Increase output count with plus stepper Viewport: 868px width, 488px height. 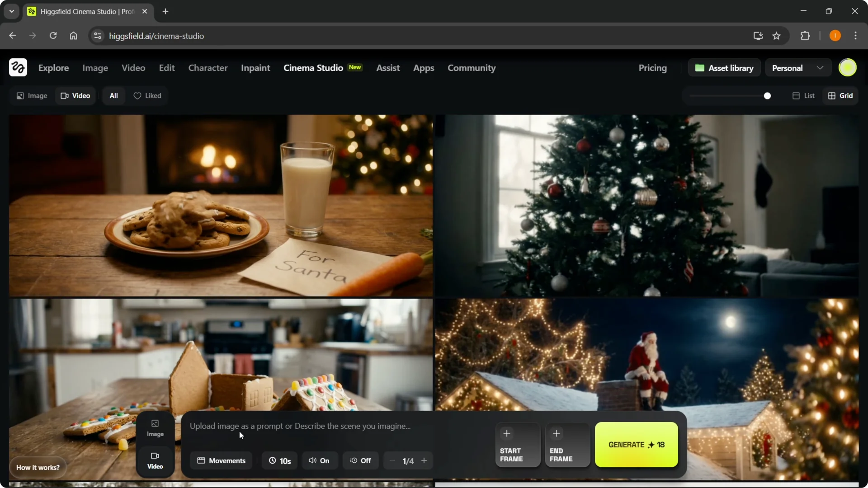425,460
